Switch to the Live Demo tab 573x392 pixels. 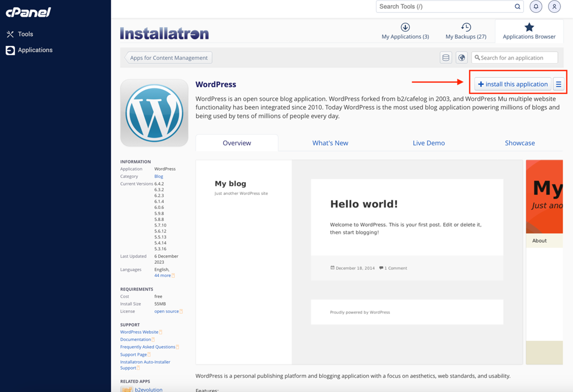pos(428,143)
